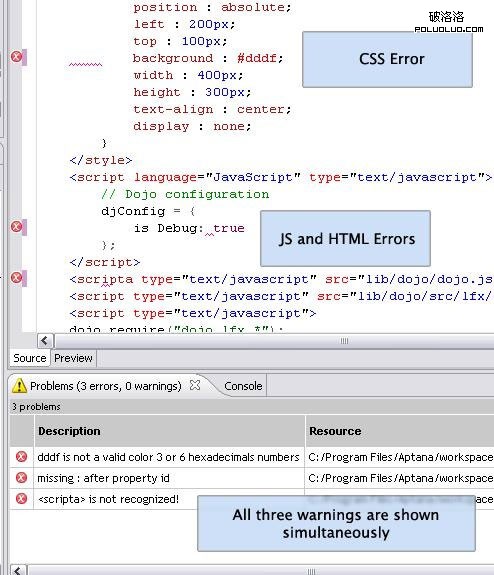
Task: Click editor horizontal scrollbar left arrow
Action: click(x=45, y=341)
